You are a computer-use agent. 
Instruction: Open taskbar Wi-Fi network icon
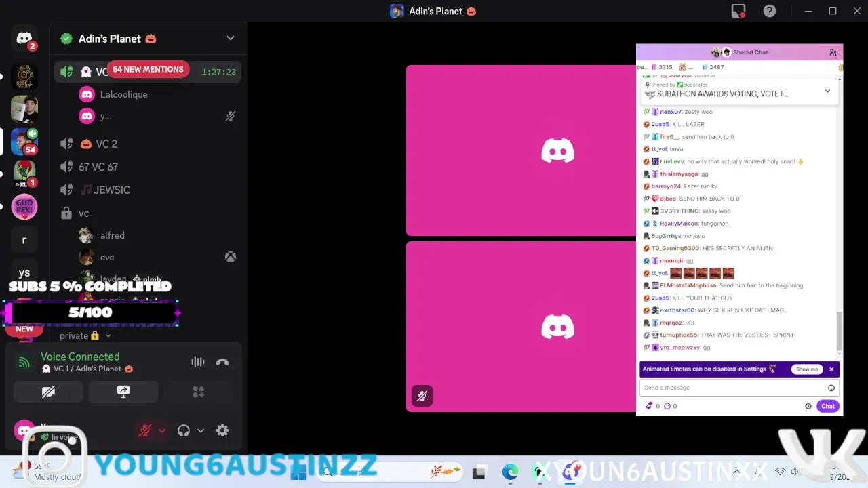(781, 472)
